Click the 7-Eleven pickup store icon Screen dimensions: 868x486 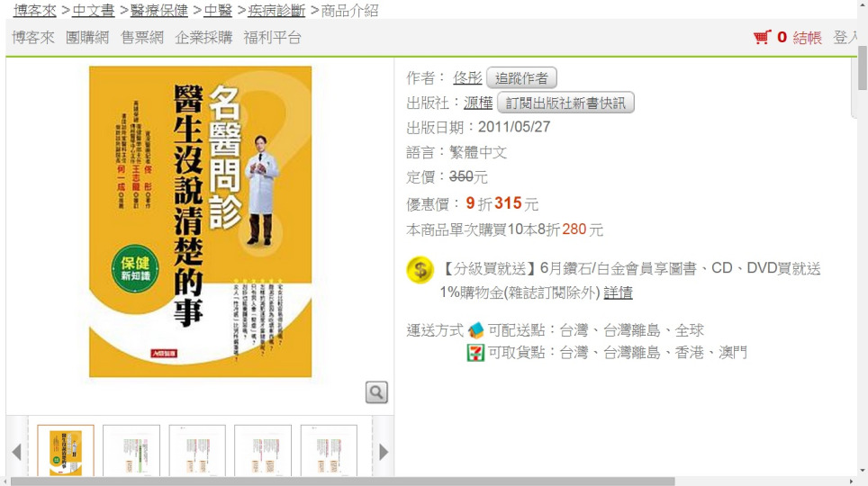click(475, 353)
